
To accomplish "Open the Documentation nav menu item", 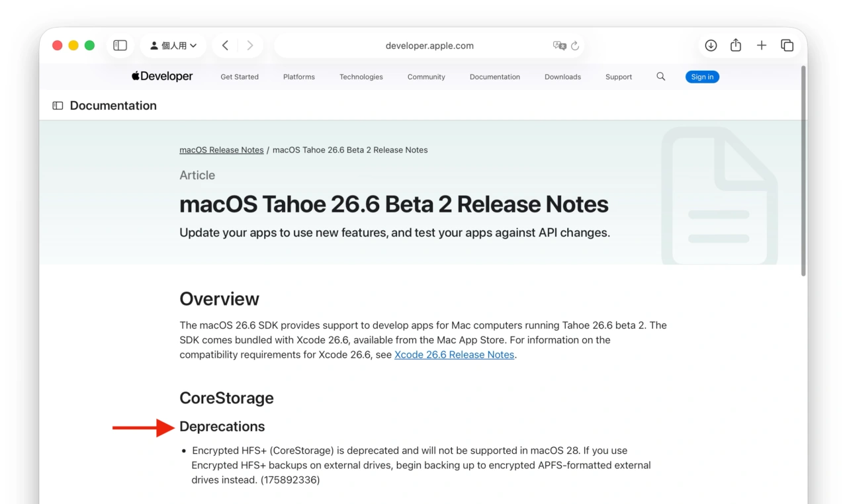I will coord(495,77).
